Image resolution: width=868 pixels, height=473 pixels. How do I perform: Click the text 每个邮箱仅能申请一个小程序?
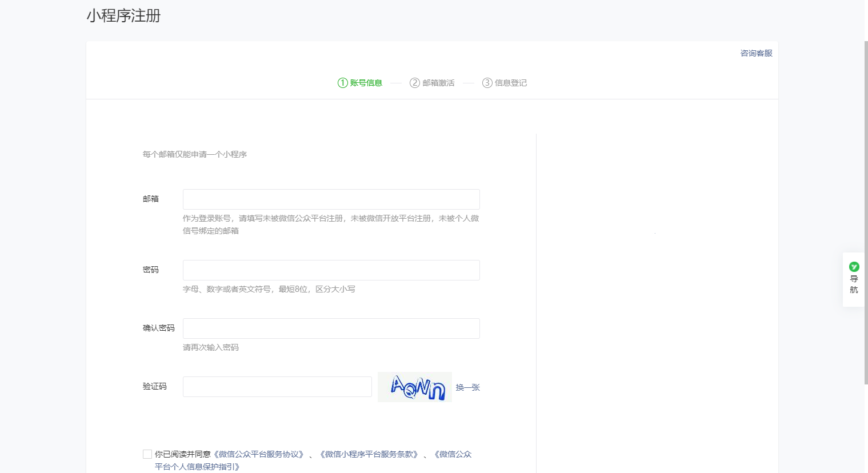pyautogui.click(x=194, y=154)
